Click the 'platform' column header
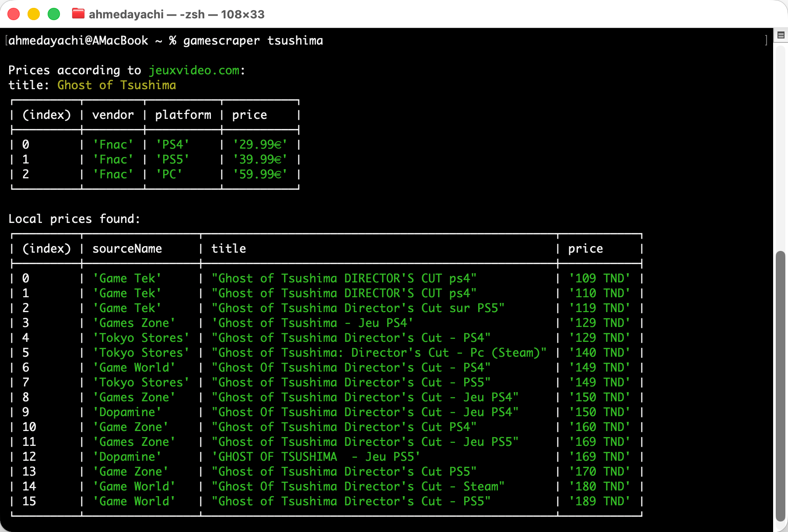 183,115
